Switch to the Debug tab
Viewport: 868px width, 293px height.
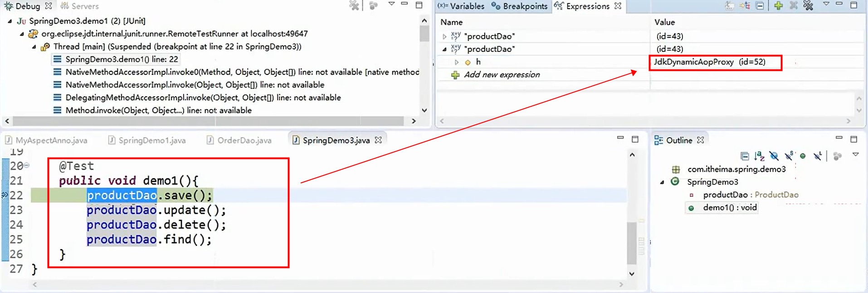click(x=27, y=6)
